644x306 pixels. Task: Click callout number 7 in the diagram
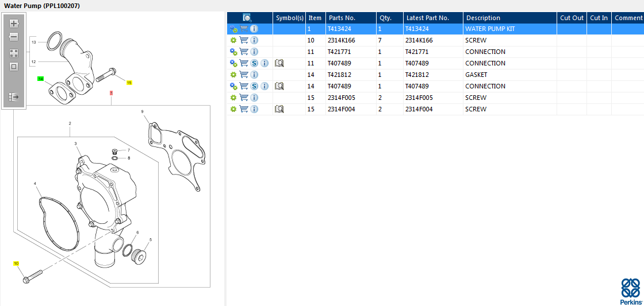[x=129, y=150]
